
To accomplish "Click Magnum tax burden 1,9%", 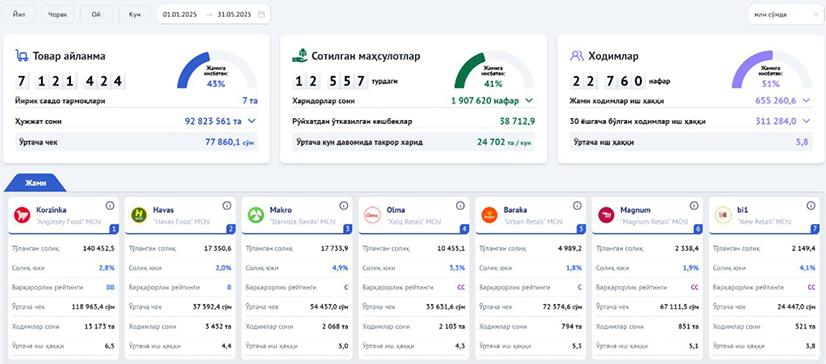I will point(691,268).
